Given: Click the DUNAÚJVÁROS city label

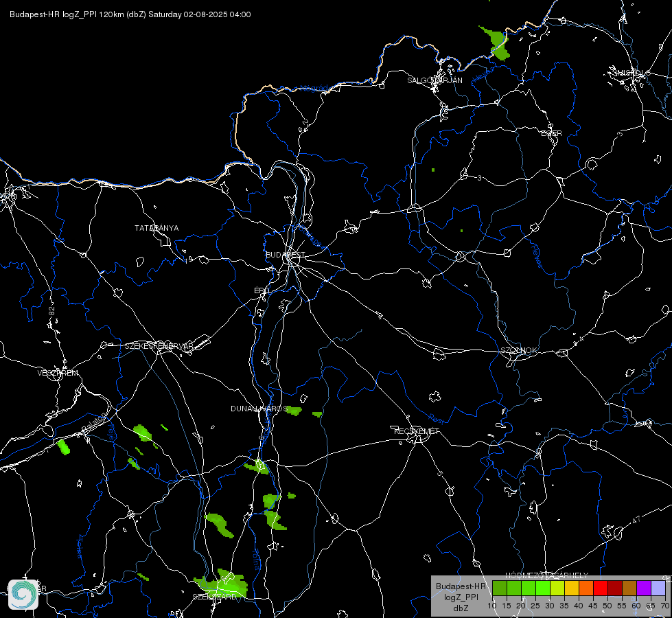Looking at the screenshot, I should click(x=259, y=409).
